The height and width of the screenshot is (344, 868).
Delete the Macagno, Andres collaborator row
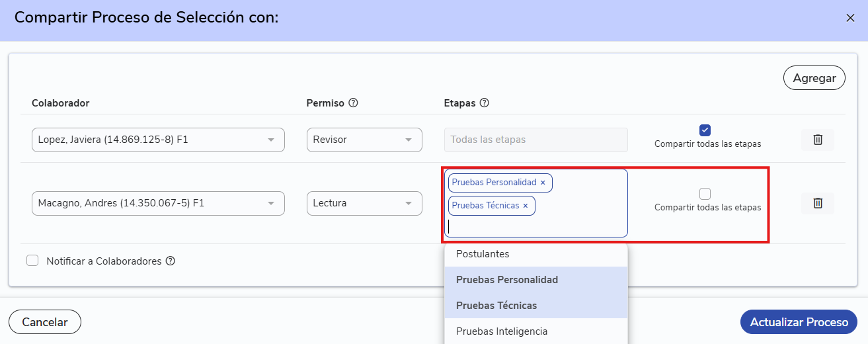point(818,203)
